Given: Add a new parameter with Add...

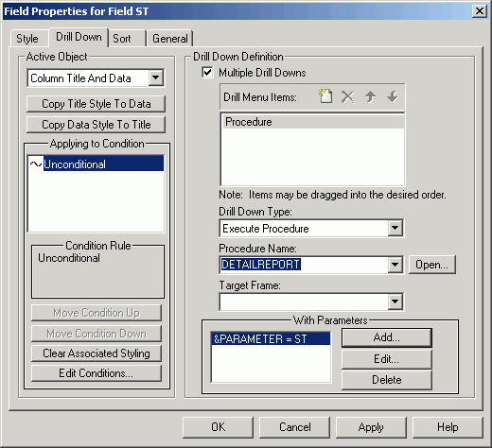Looking at the screenshot, I should tap(387, 337).
